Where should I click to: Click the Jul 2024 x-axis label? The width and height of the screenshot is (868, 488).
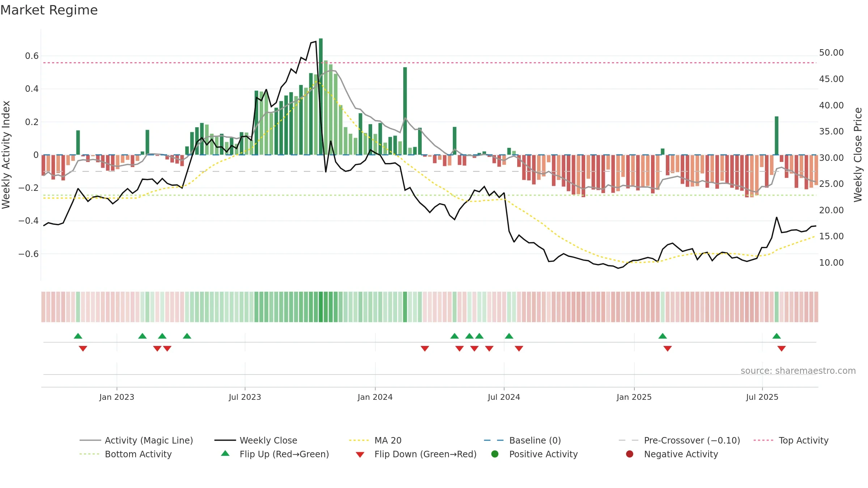(x=504, y=397)
